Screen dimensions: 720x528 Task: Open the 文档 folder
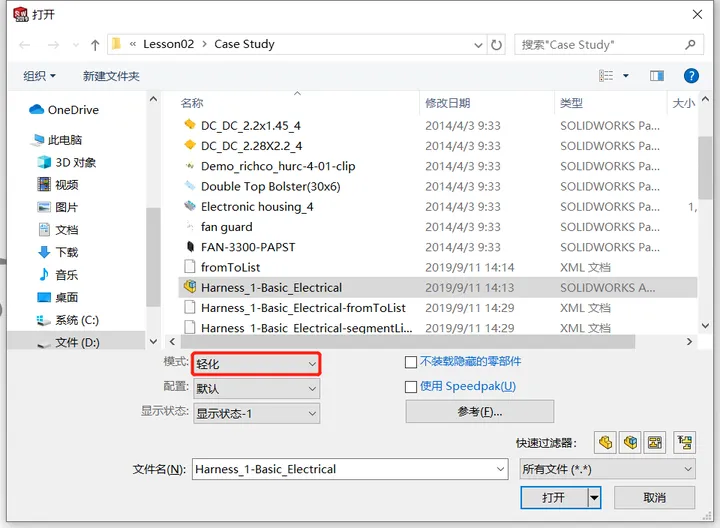58,230
